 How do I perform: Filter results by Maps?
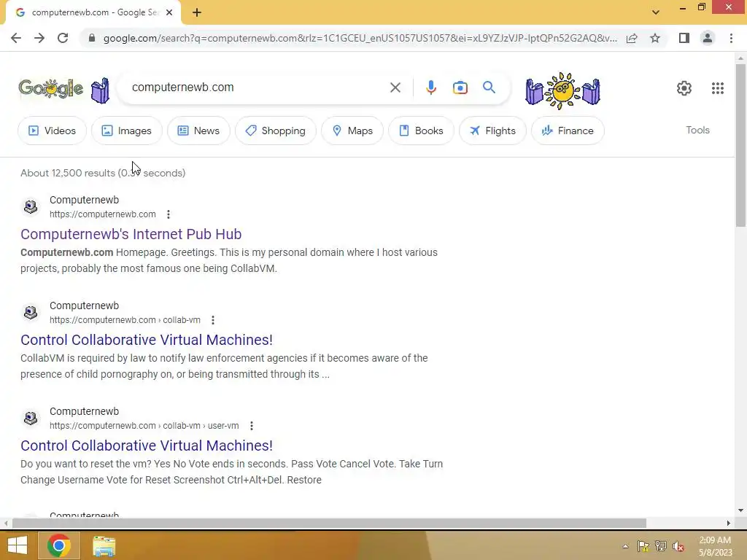(352, 131)
